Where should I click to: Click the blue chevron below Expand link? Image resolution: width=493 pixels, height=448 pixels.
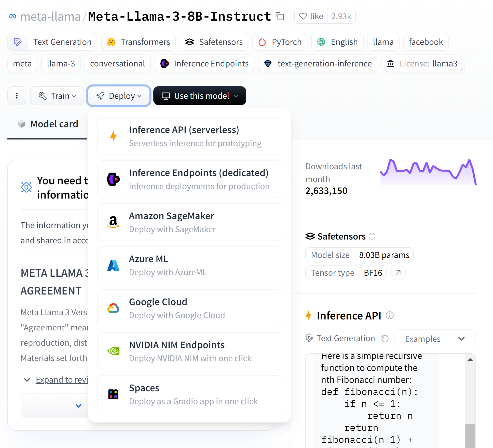pos(78,405)
